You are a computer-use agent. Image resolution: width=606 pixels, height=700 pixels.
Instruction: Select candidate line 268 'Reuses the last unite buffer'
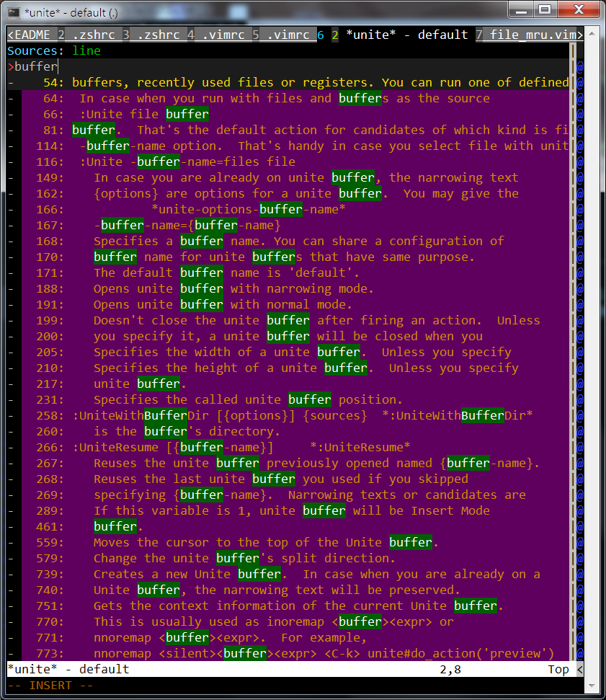pos(288,479)
